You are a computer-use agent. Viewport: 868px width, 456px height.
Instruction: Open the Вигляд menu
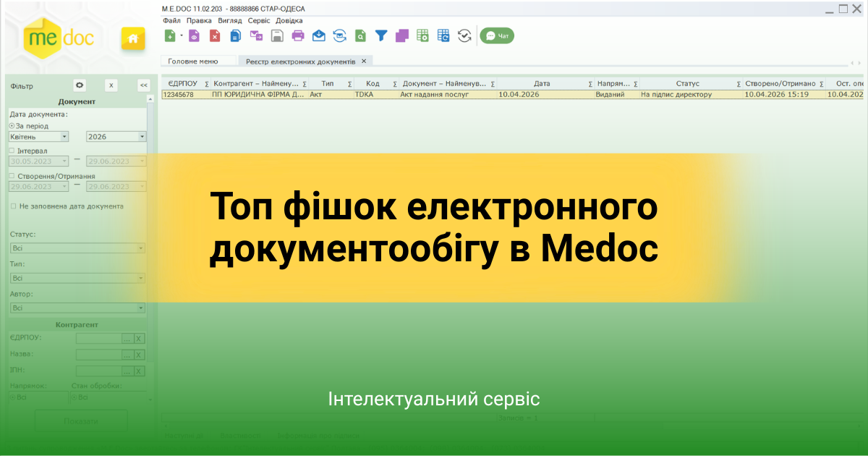pos(230,20)
